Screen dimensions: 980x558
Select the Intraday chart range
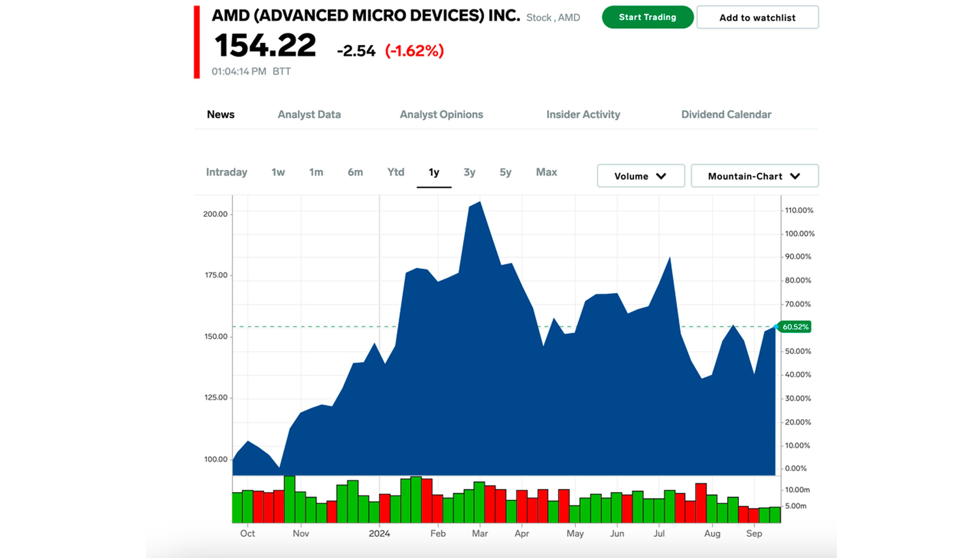(227, 172)
